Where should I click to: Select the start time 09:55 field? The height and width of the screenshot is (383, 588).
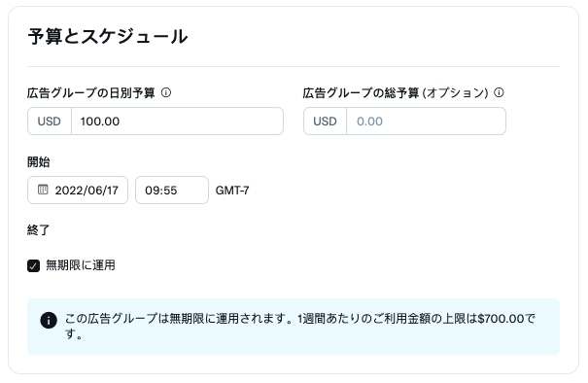click(x=172, y=191)
